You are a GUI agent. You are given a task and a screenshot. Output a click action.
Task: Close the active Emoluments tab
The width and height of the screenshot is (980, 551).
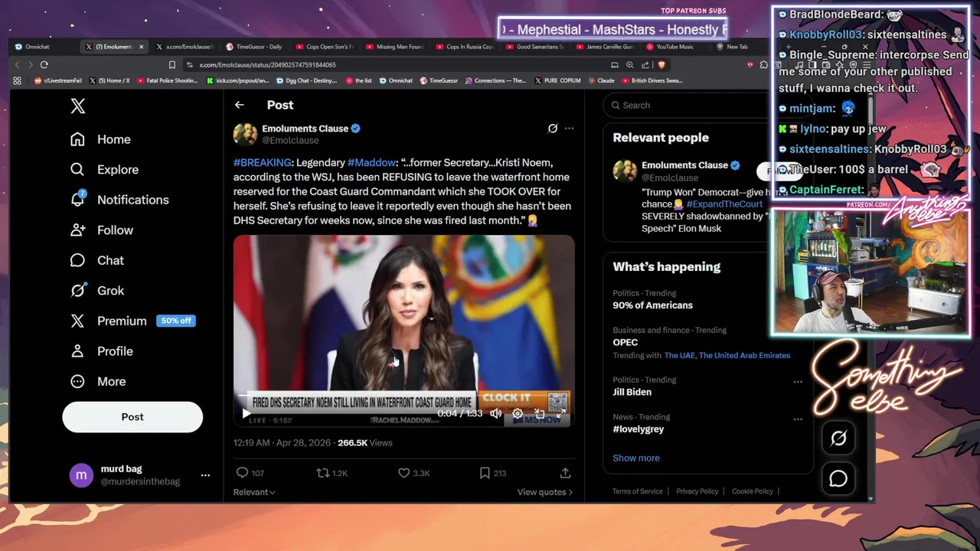[x=141, y=47]
